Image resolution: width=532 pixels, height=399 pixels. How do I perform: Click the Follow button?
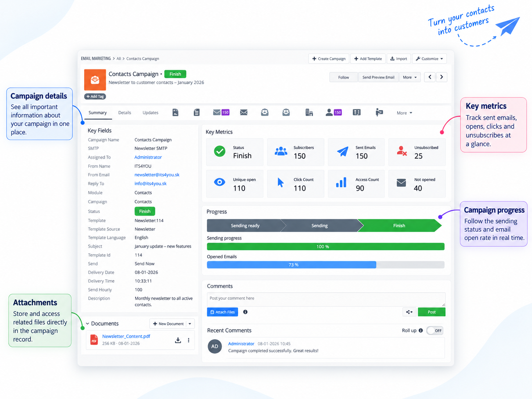[x=344, y=77]
